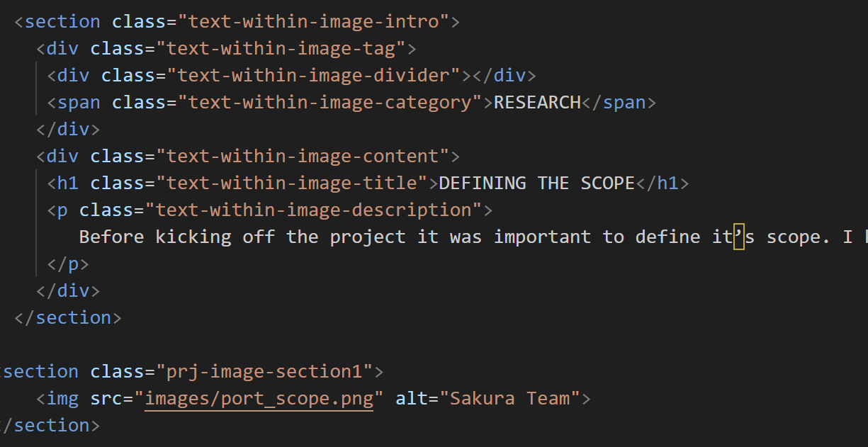868x447 pixels.
Task: Click the "text-within-image-description" class value
Action: coord(313,210)
